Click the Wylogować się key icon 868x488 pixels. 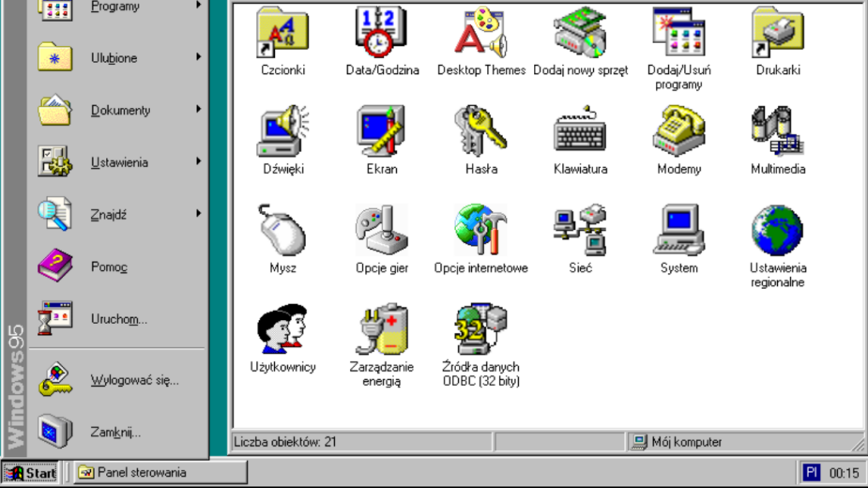coord(54,379)
